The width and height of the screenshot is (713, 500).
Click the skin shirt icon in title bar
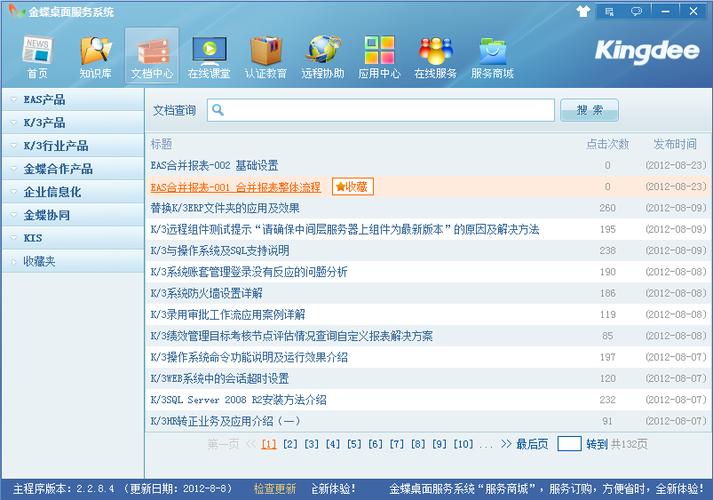click(x=583, y=11)
